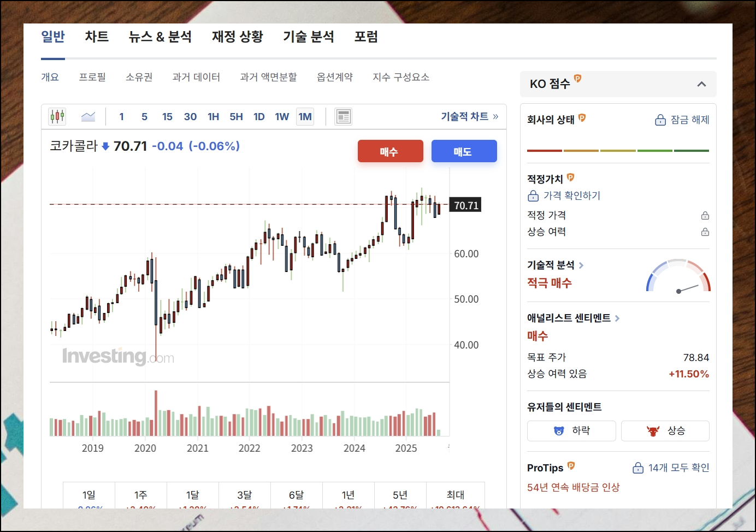Click 가격 확인하기 link
This screenshot has width=756, height=532.
tap(564, 196)
